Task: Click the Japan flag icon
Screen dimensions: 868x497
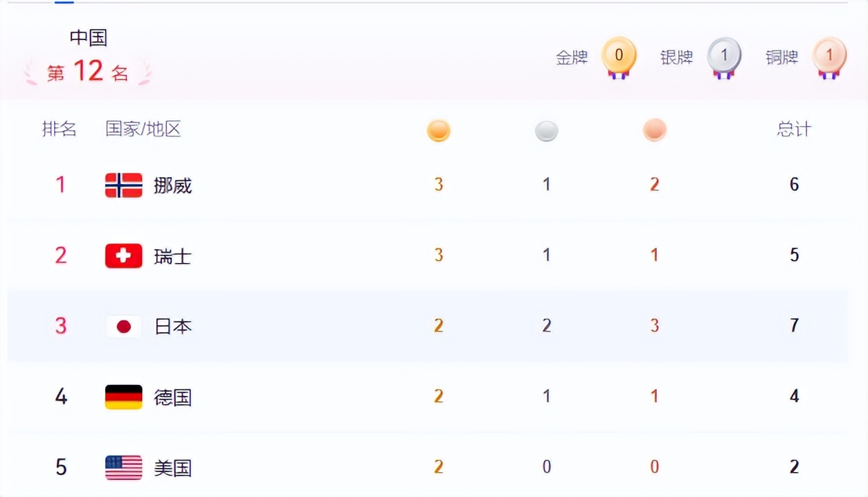Action: pyautogui.click(x=123, y=326)
